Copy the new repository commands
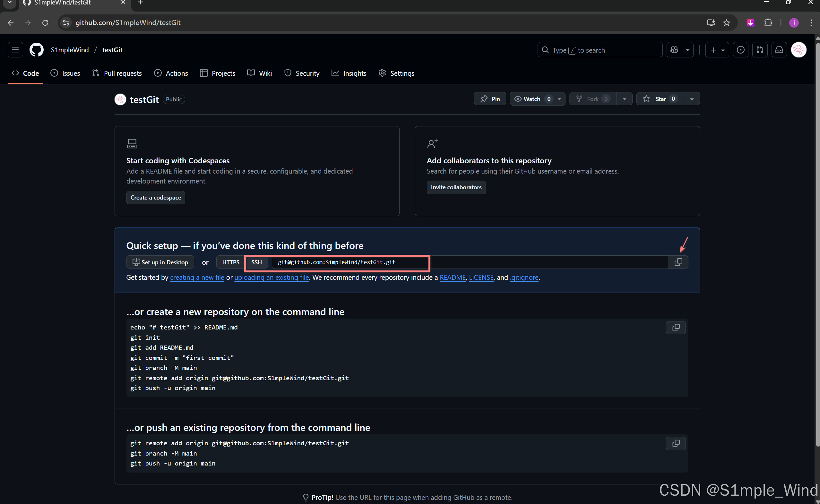Image resolution: width=820 pixels, height=504 pixels. [x=676, y=328]
